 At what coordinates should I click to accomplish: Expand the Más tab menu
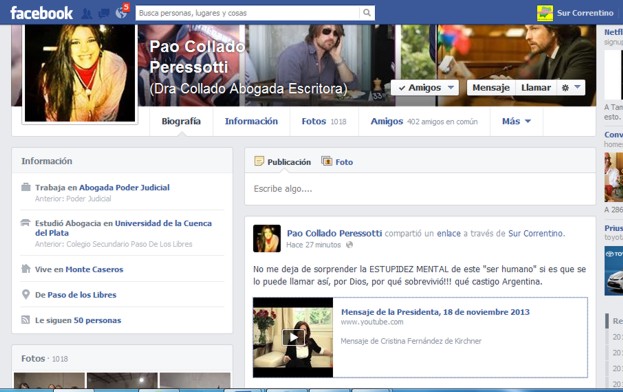tap(516, 122)
